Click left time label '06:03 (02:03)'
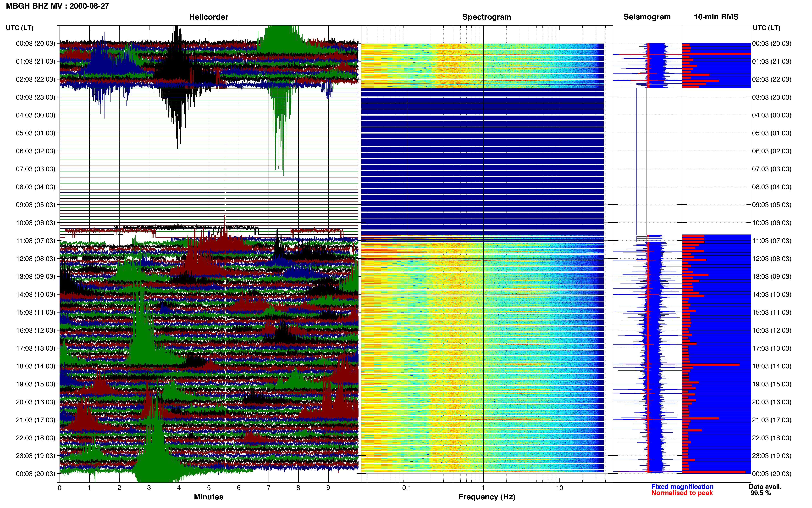The image size is (812, 508). [36, 151]
